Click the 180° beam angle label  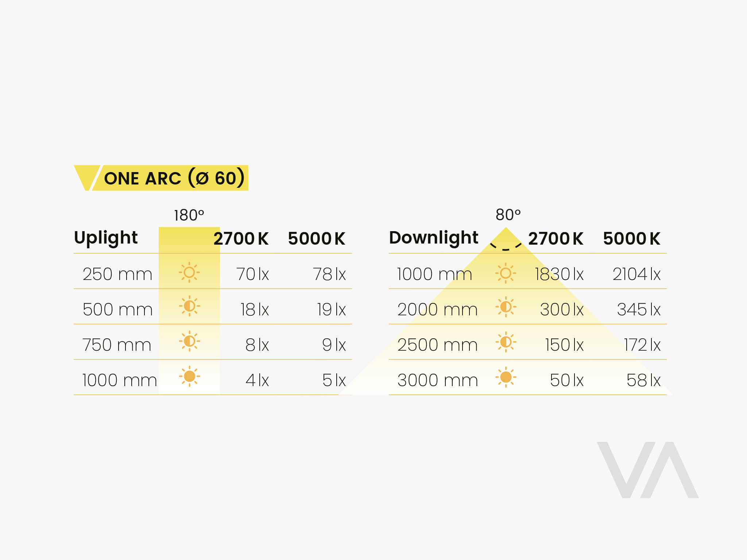tap(189, 215)
